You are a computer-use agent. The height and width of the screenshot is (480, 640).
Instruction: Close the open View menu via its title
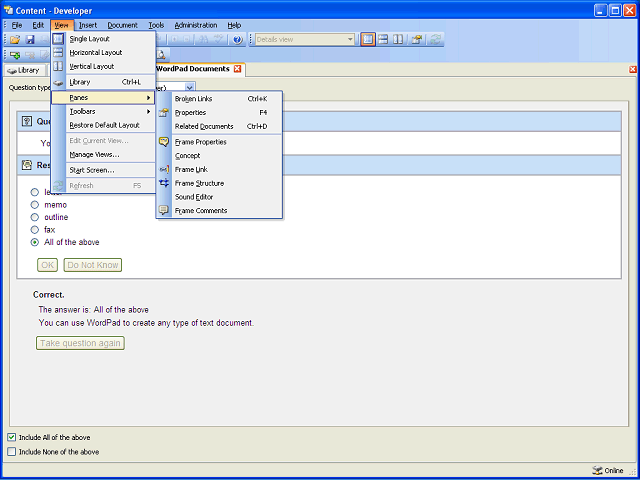(62, 25)
